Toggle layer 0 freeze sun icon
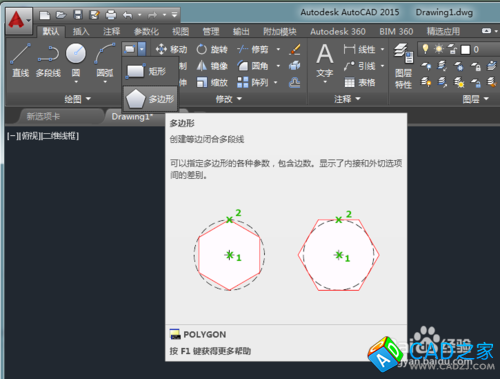This screenshot has width=500, height=379. [439, 49]
